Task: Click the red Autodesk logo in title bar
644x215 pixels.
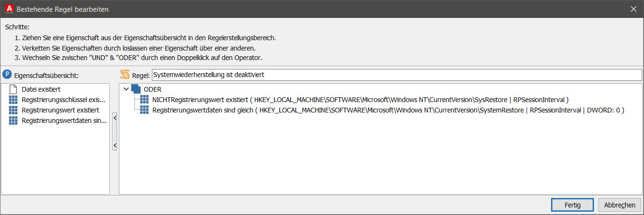Action: (8, 9)
